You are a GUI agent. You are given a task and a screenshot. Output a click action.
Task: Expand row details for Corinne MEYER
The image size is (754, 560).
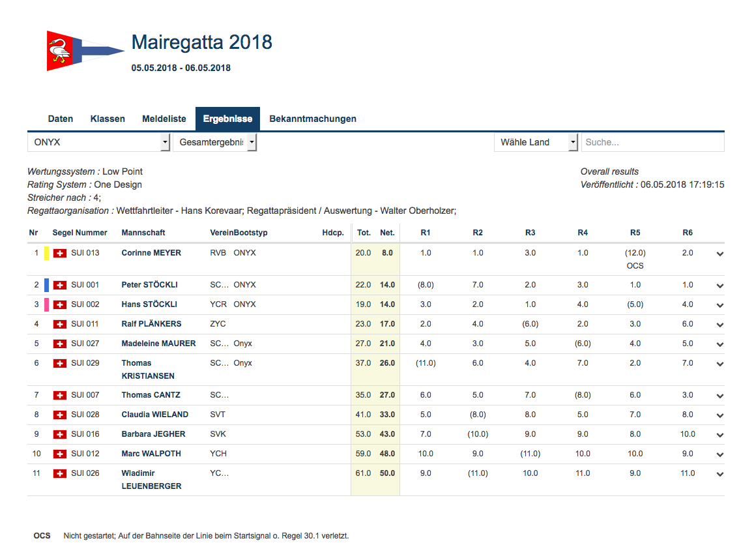pos(720,254)
